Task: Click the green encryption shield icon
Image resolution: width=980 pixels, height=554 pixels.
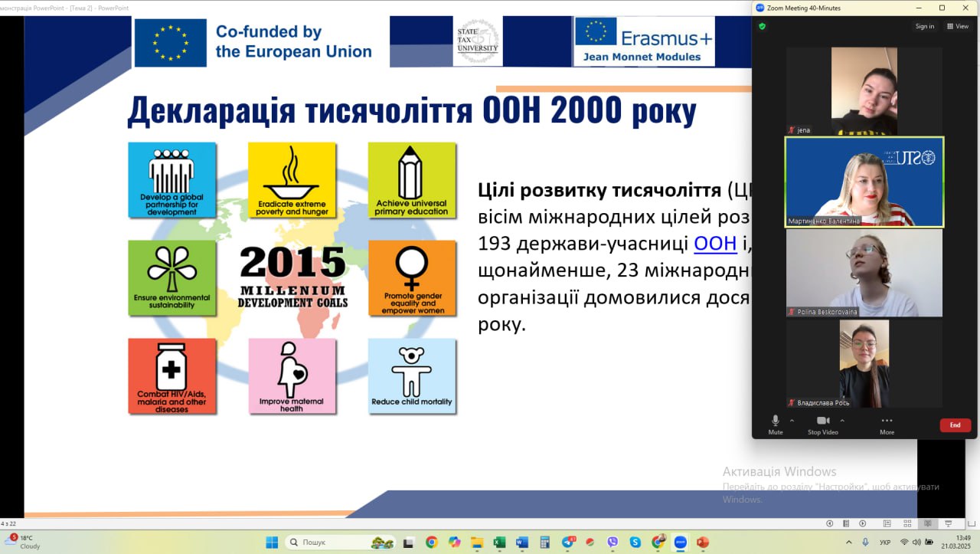Action: (x=762, y=26)
